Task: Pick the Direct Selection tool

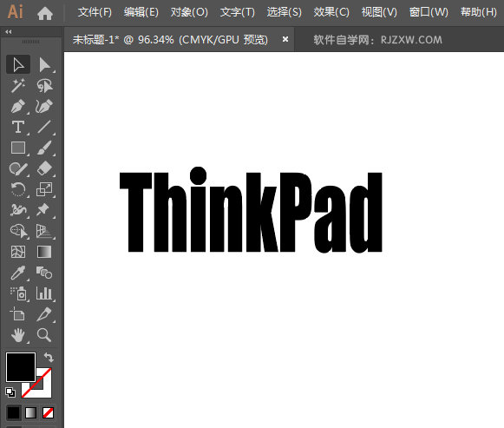Action: tap(44, 65)
